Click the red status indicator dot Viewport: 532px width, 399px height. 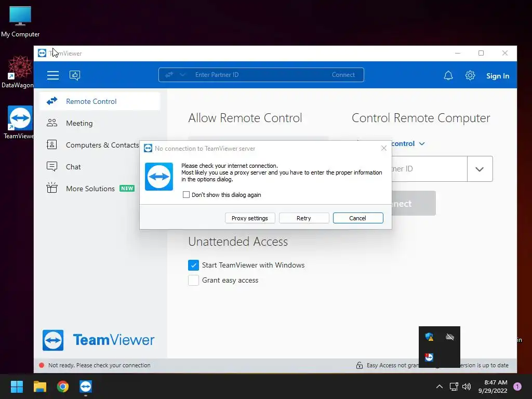(42, 365)
